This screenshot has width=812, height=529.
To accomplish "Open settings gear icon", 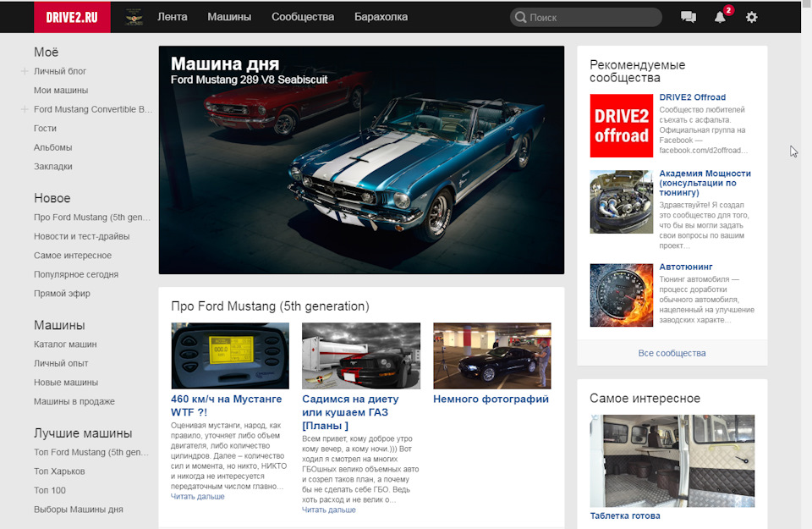I will (751, 17).
